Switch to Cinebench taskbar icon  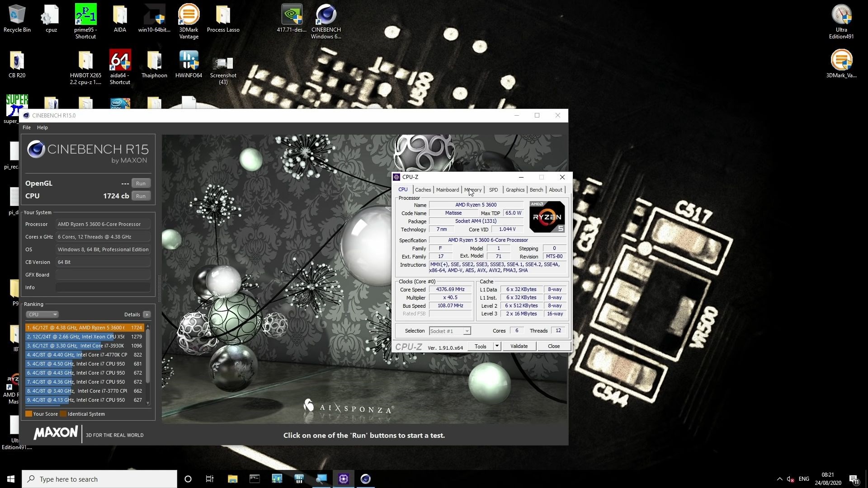pos(366,479)
